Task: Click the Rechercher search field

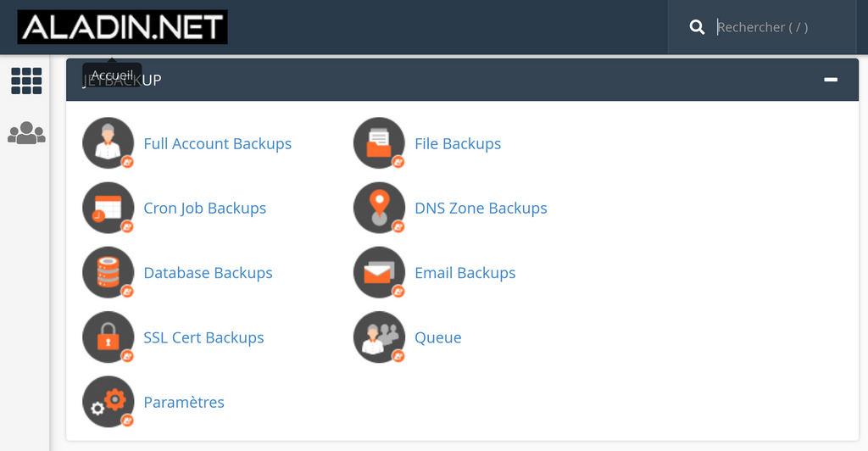Action: coord(780,27)
